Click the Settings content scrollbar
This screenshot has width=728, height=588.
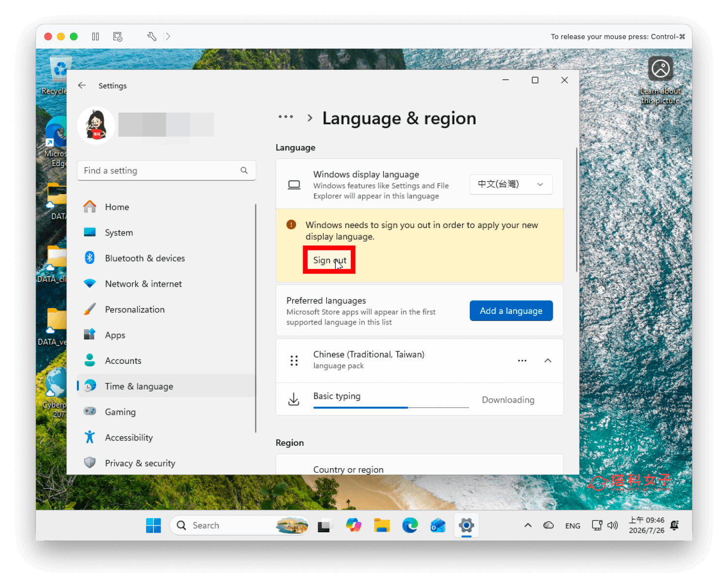click(577, 210)
